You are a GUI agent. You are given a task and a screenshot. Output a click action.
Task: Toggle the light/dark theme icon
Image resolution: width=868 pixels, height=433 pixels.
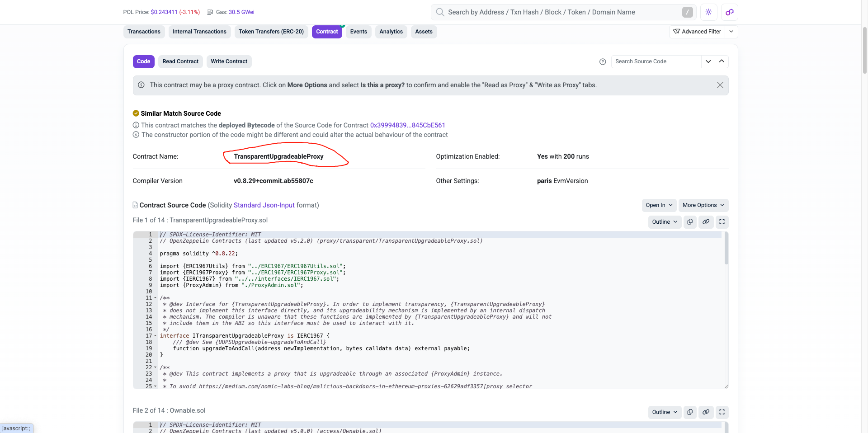708,12
